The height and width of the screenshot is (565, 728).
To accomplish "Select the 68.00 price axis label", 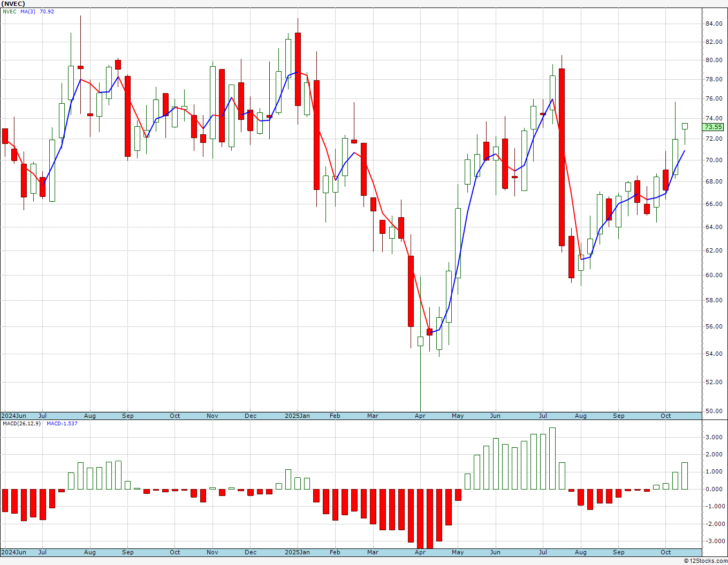I will pyautogui.click(x=713, y=181).
